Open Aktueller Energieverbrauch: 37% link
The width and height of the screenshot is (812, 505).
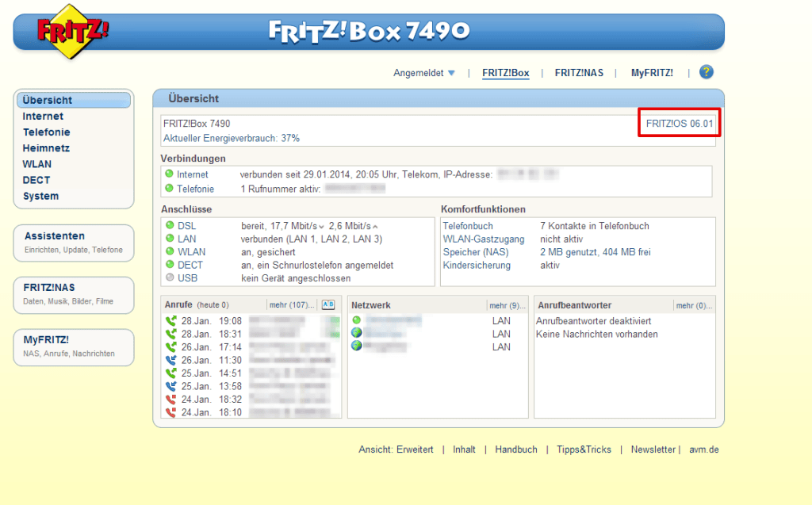[x=232, y=138]
